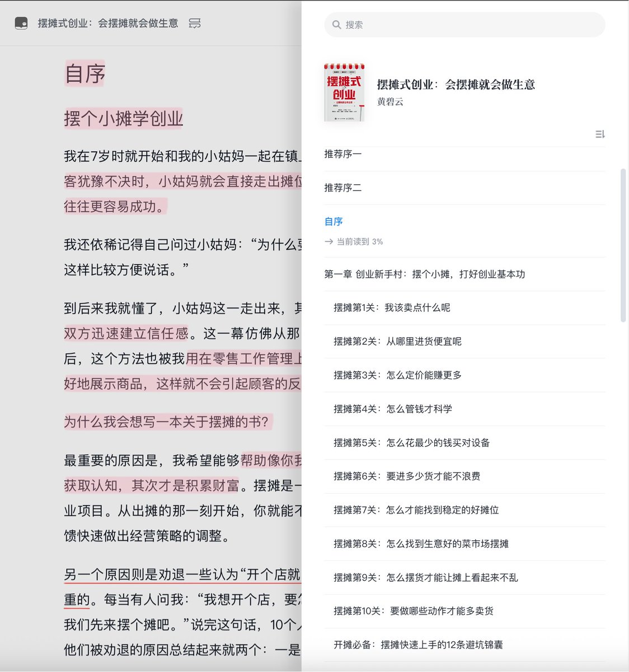This screenshot has height=672, width=629.
Task: Click highlighted phrase 双方迅速建立信任感
Action: 126,334
